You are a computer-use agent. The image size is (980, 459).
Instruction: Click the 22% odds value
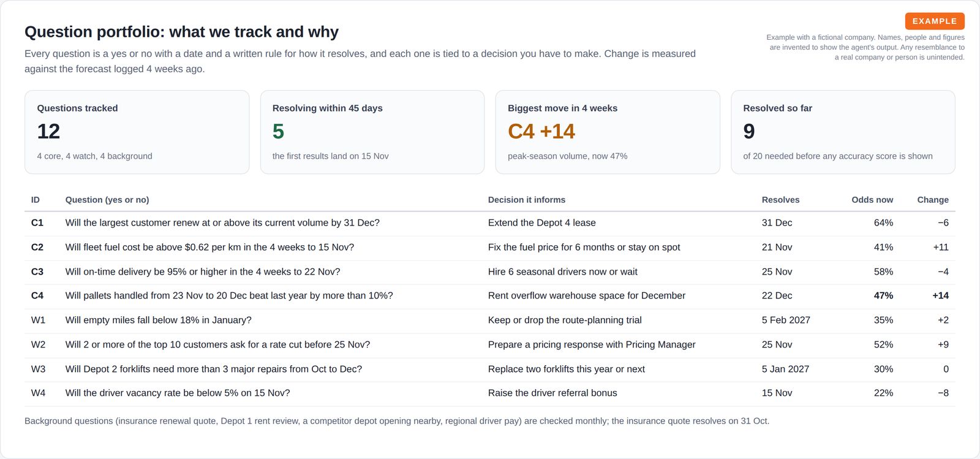(883, 393)
